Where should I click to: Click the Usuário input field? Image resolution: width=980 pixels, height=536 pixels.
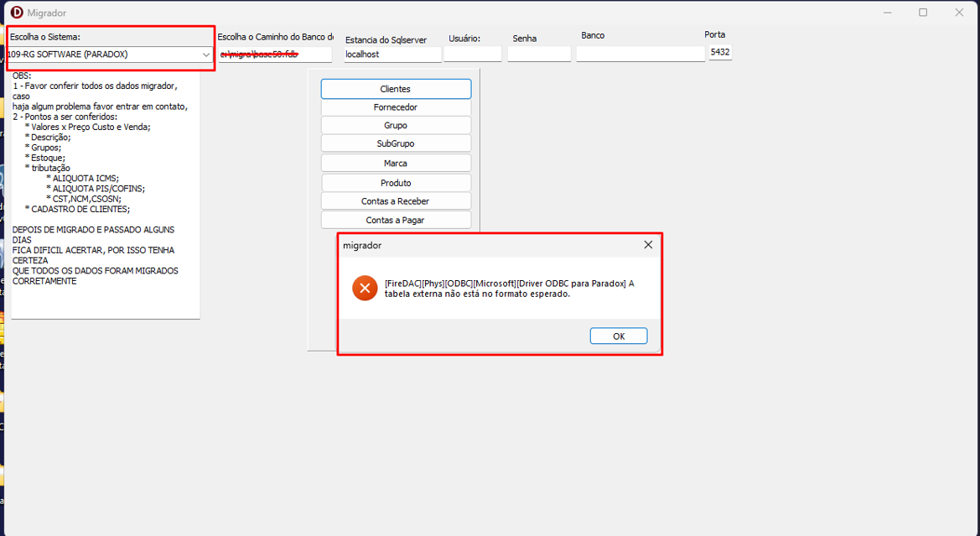[x=472, y=55]
